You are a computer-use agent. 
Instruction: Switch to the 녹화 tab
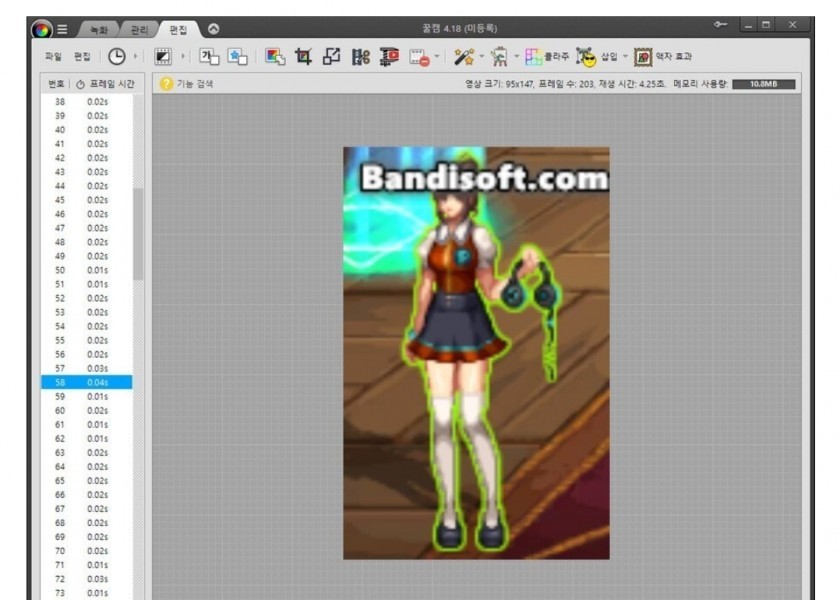point(97,28)
